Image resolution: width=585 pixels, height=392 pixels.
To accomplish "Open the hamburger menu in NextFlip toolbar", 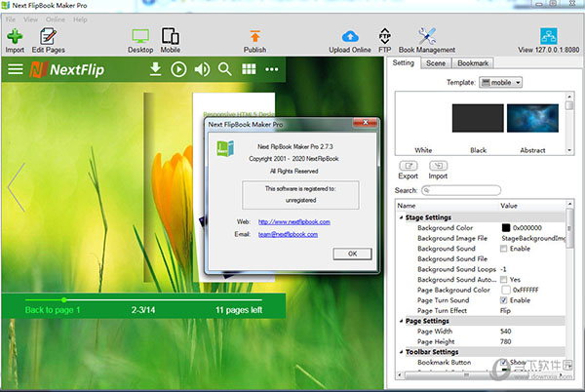I will tap(16, 69).
